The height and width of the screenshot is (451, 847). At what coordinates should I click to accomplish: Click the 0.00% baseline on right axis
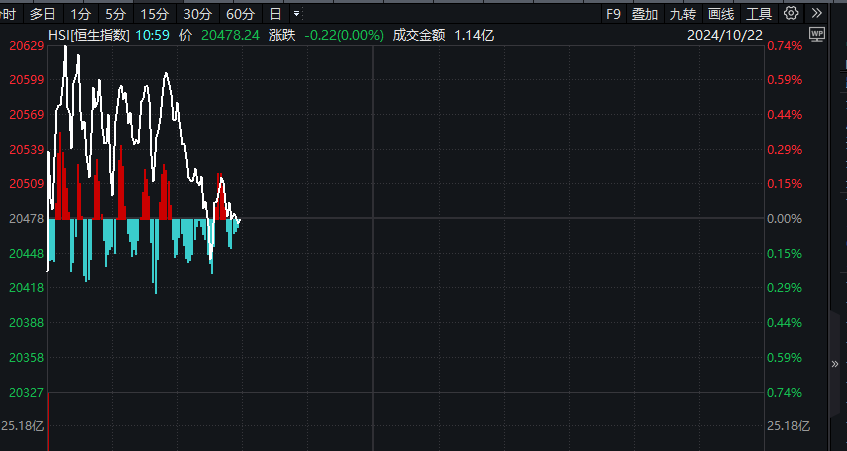point(785,219)
